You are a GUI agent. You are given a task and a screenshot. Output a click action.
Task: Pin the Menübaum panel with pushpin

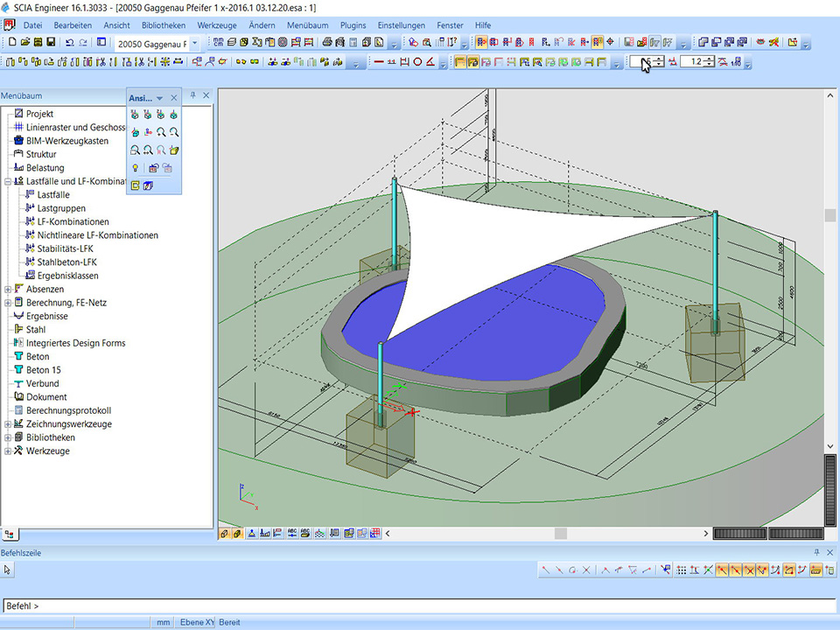[193, 95]
